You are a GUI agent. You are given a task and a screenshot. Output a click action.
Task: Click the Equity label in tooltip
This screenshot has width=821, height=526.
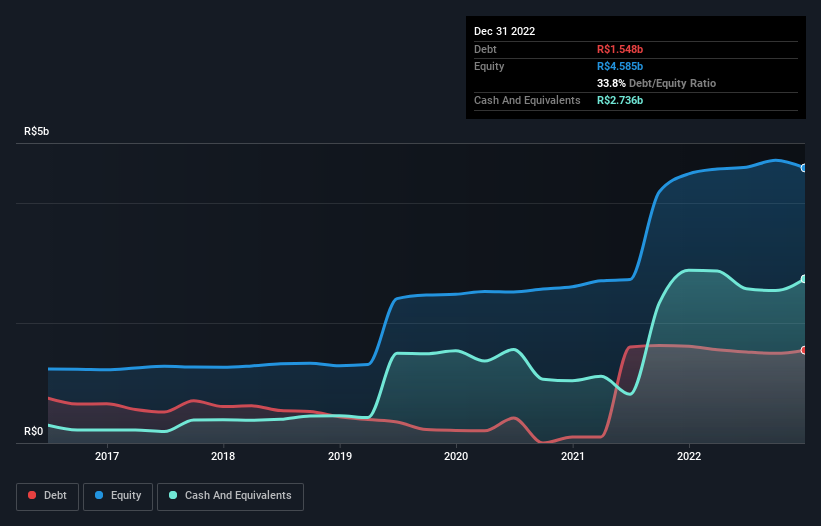[x=489, y=66]
